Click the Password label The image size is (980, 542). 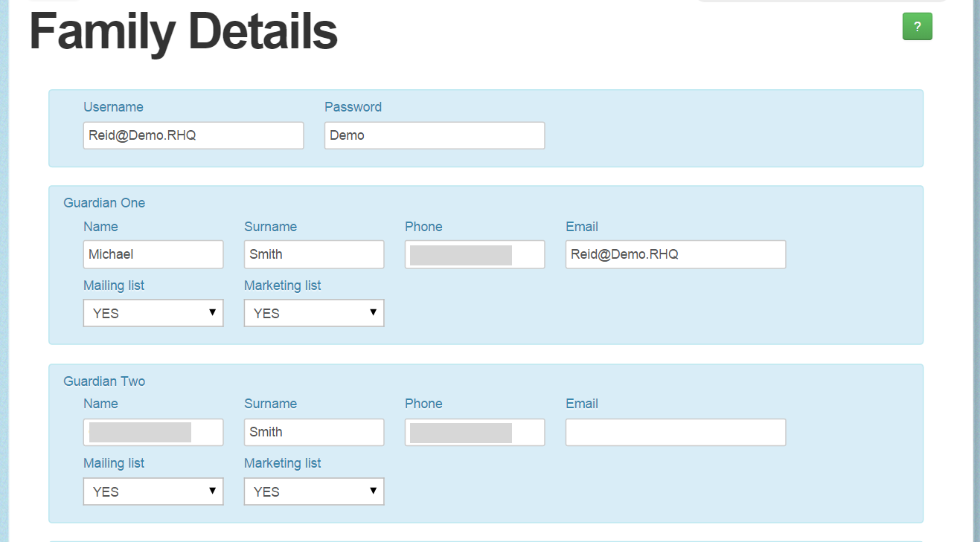tap(353, 107)
